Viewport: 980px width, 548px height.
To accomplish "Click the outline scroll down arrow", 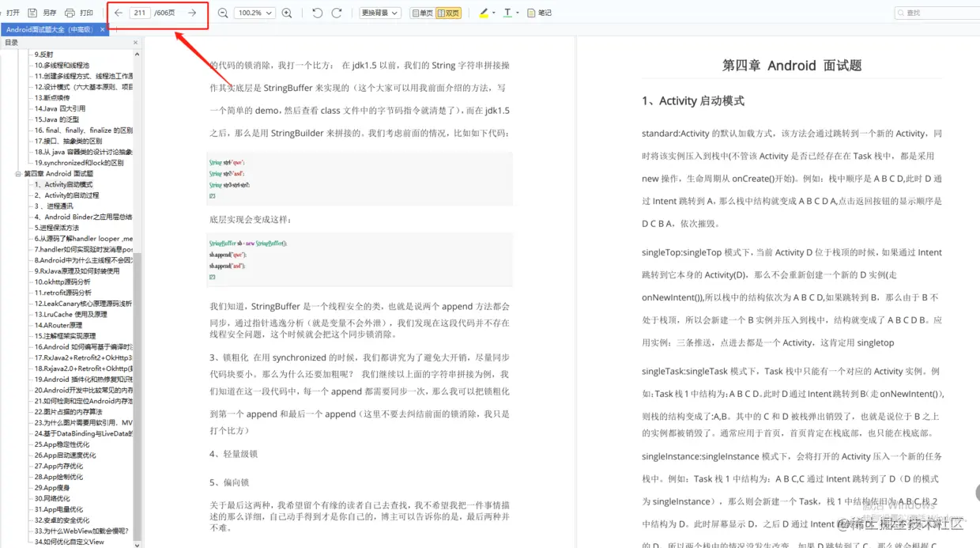I will coord(137,544).
